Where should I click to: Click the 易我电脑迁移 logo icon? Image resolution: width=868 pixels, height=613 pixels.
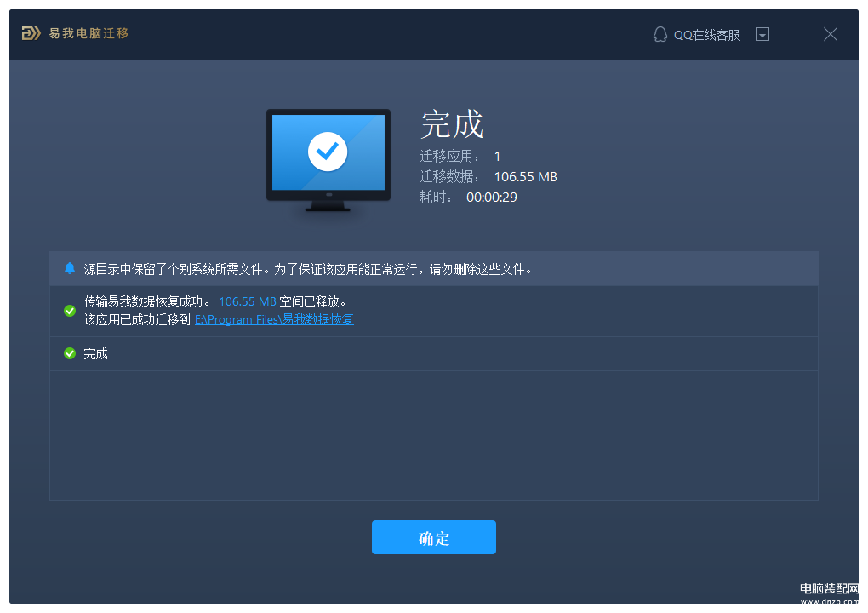coord(31,33)
